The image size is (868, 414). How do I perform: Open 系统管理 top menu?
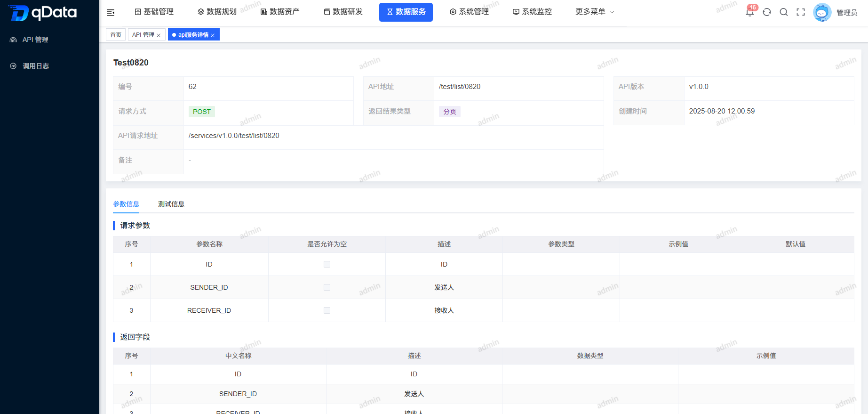coord(469,12)
